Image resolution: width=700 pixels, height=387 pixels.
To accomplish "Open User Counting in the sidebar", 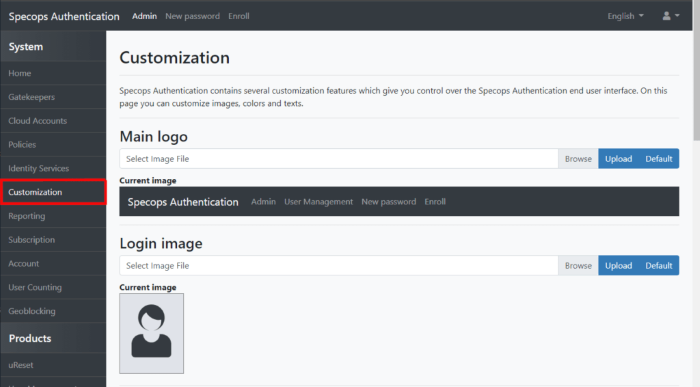I will pyautogui.click(x=53, y=287).
